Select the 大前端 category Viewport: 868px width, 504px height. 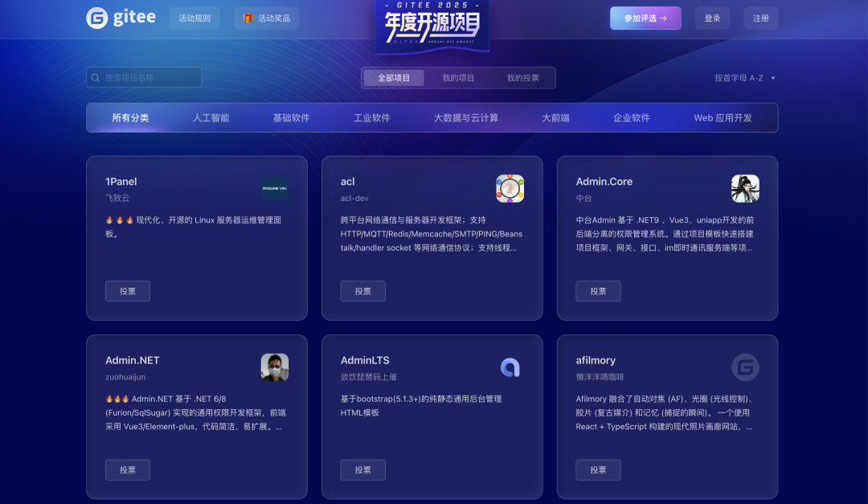556,118
